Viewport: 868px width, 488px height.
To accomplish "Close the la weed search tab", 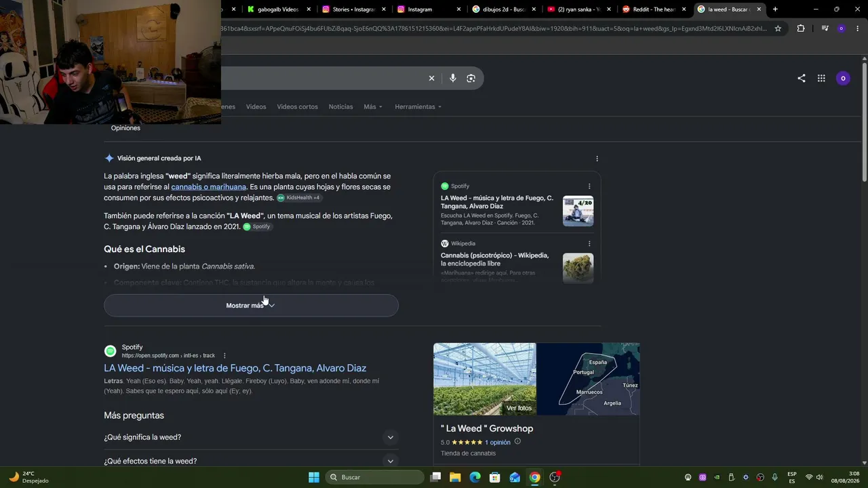I will pos(759,9).
